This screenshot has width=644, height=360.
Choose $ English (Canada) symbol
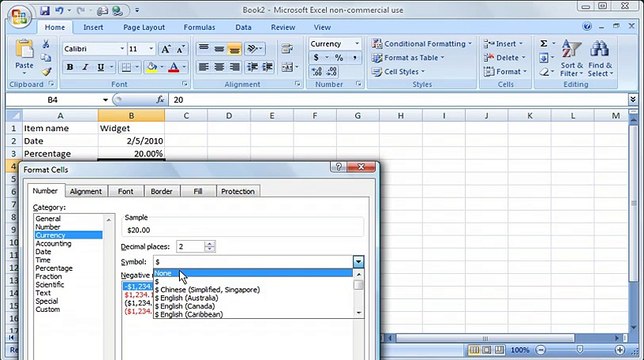tap(253, 306)
